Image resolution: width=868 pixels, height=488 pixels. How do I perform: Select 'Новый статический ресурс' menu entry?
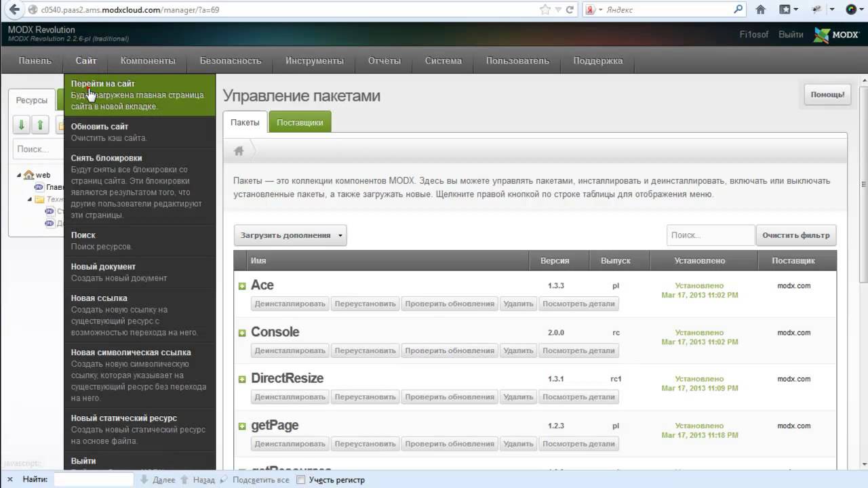point(140,429)
